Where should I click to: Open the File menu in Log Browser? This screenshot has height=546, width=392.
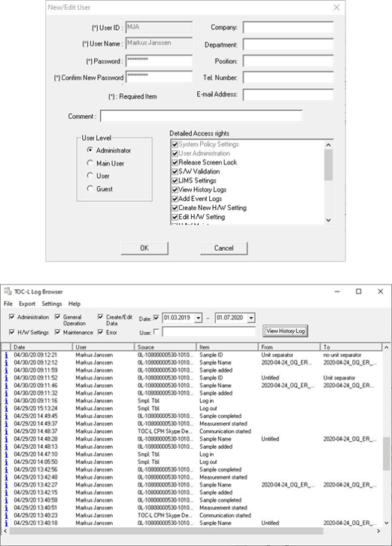[8, 304]
